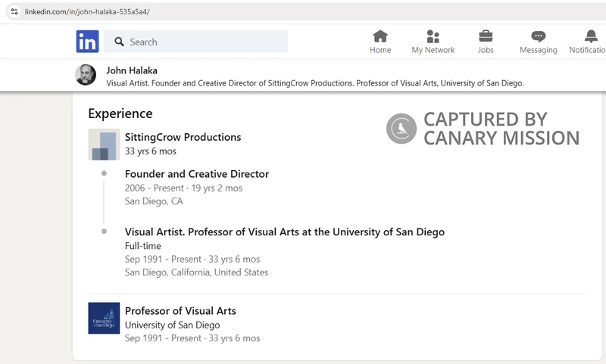Image resolution: width=606 pixels, height=364 pixels.
Task: Click the search magnifier icon
Action: pyautogui.click(x=119, y=42)
